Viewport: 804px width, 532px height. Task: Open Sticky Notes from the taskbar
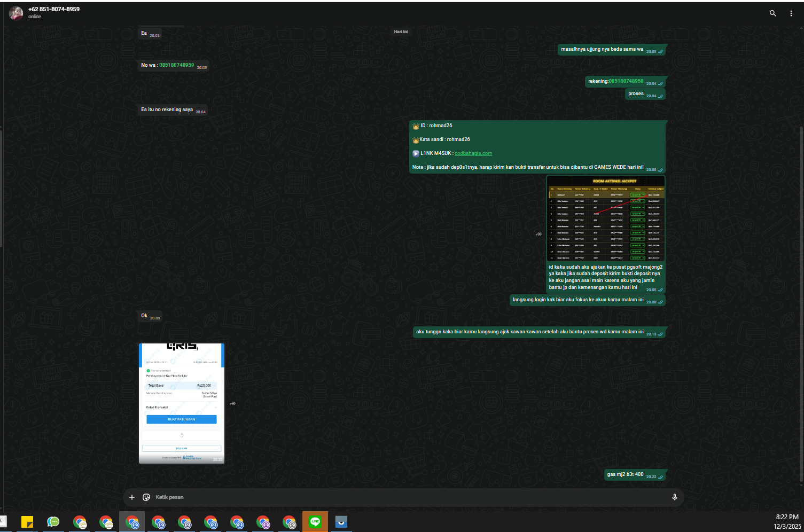(27, 522)
